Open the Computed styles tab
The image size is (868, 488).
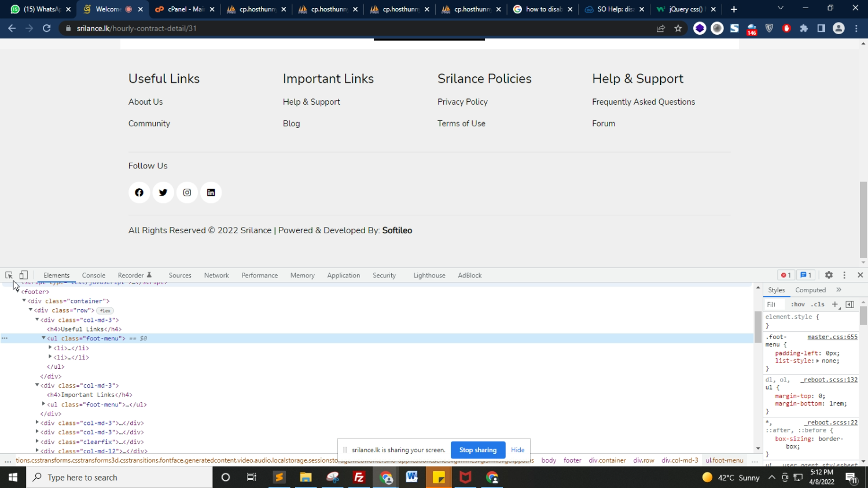(x=810, y=290)
